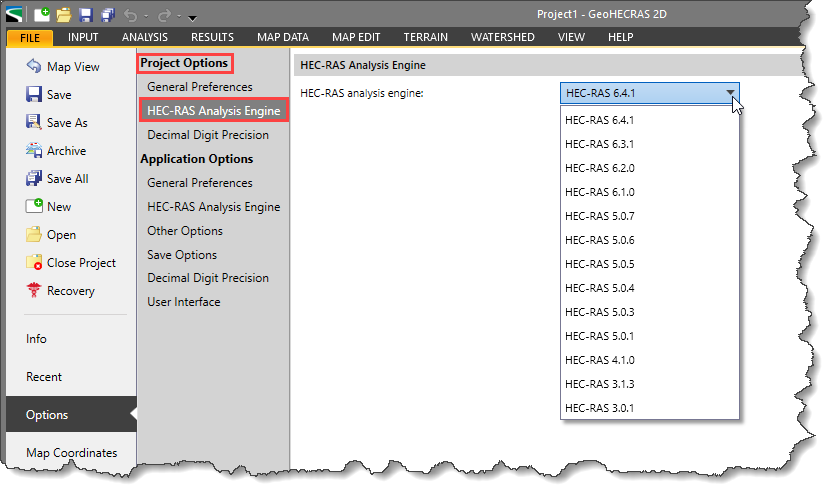Click the Close Project icon in backstage menu

click(34, 262)
